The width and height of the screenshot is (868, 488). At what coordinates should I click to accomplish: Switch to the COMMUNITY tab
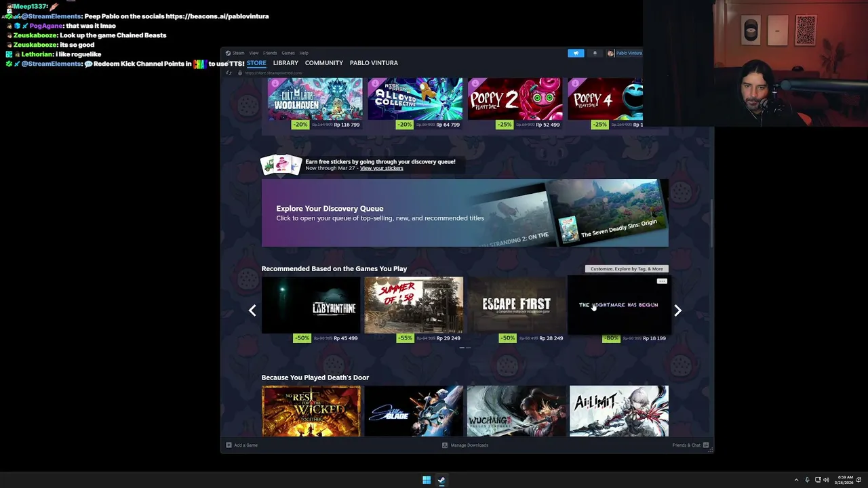click(x=324, y=63)
